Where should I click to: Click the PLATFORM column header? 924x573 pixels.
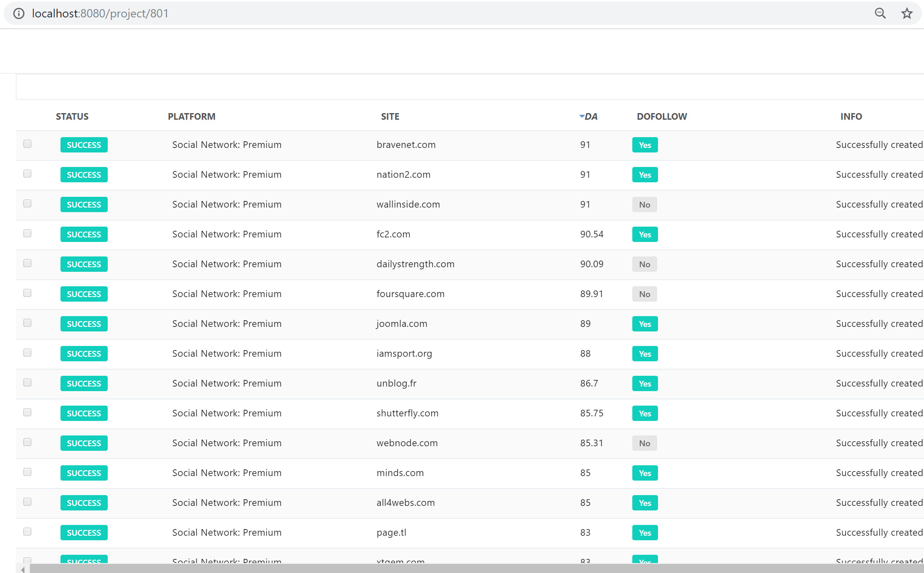pyautogui.click(x=191, y=116)
